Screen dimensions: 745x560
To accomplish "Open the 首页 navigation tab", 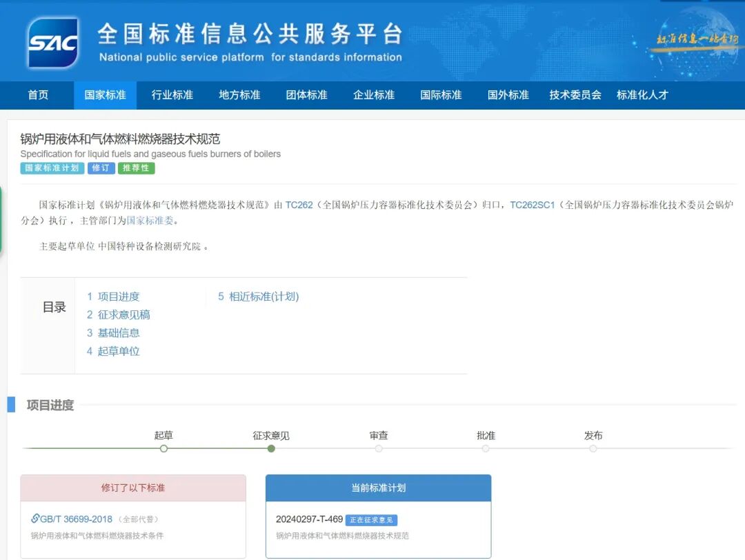I will (38, 95).
